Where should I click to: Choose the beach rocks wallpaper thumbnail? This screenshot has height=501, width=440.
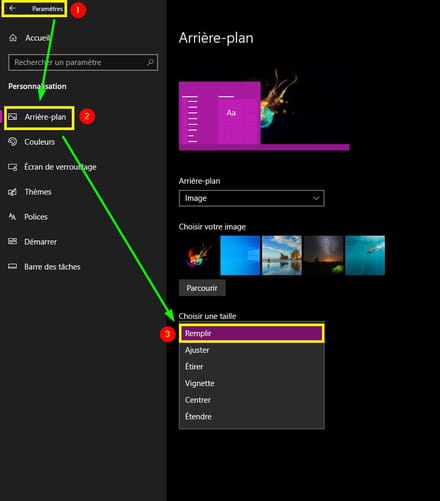(282, 255)
